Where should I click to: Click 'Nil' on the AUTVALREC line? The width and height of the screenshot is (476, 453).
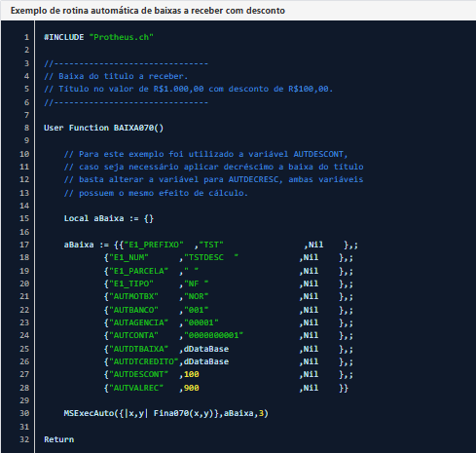[x=311, y=388]
